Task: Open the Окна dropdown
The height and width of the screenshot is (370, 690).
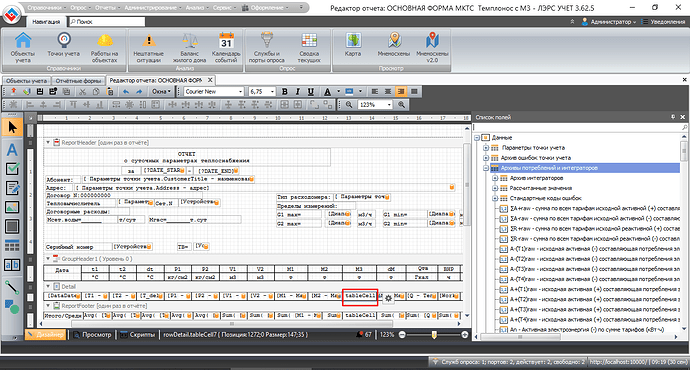Action: point(161,92)
